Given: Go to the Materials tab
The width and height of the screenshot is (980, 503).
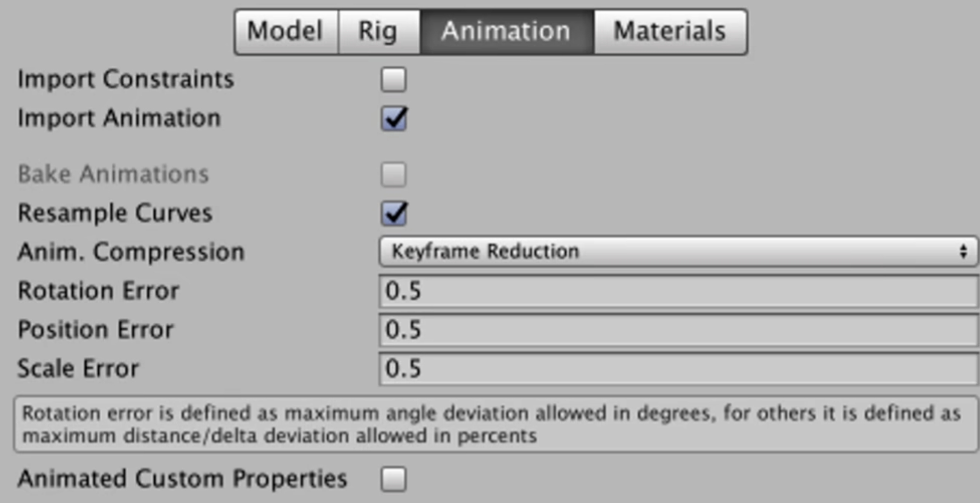Looking at the screenshot, I should [670, 32].
